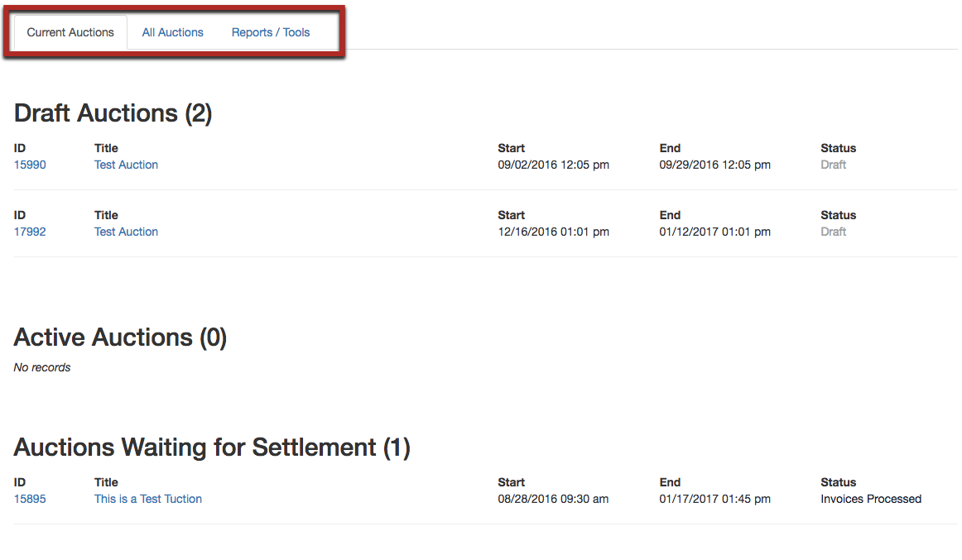
Task: Click the Draft Auctions (2) heading
Action: coord(113,112)
